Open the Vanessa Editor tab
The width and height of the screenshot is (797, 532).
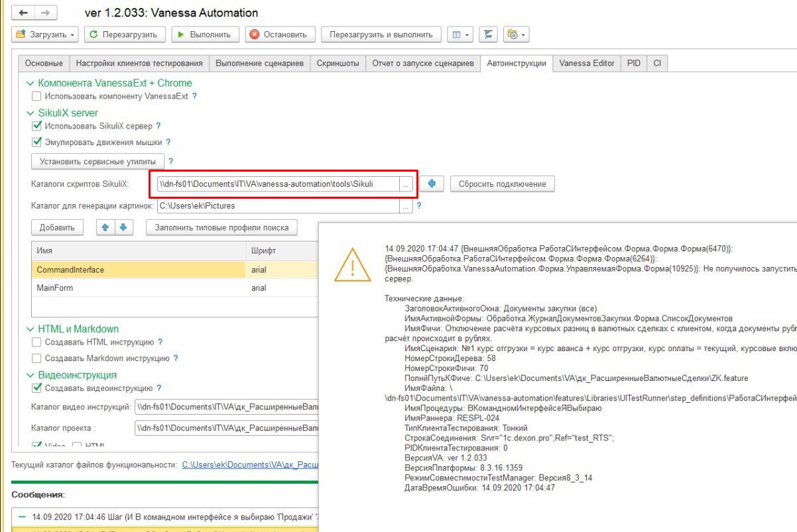587,63
